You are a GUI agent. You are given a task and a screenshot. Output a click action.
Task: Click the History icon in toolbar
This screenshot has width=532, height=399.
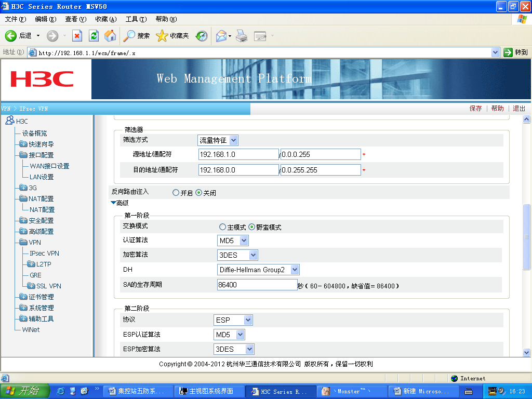(x=202, y=36)
